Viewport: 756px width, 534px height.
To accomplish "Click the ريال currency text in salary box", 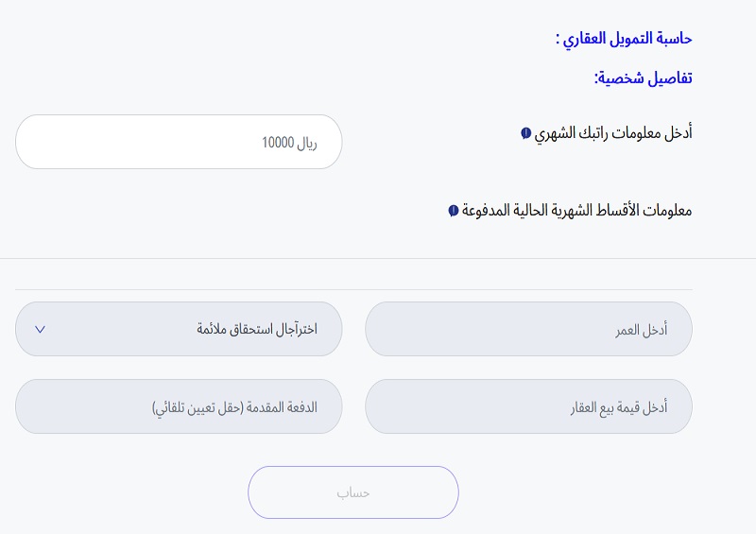I will 307,143.
